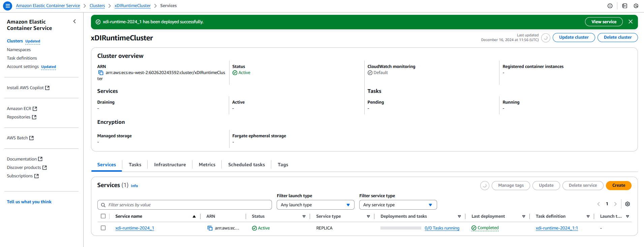Switch to the Metrics tab
This screenshot has width=644, height=247.
(207, 165)
